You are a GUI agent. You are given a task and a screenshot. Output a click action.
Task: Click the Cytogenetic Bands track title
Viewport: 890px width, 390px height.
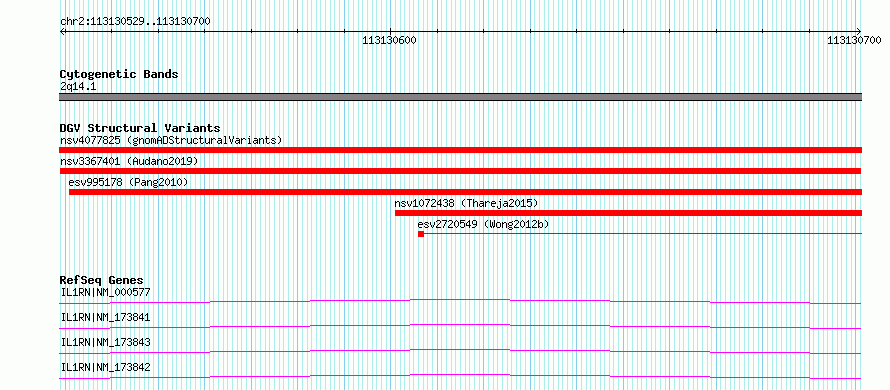119,74
